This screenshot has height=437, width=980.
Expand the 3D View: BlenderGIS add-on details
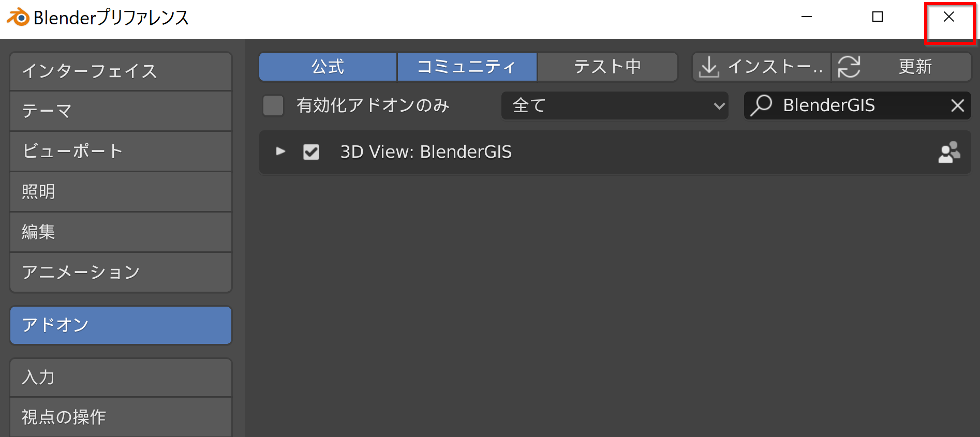tap(280, 152)
